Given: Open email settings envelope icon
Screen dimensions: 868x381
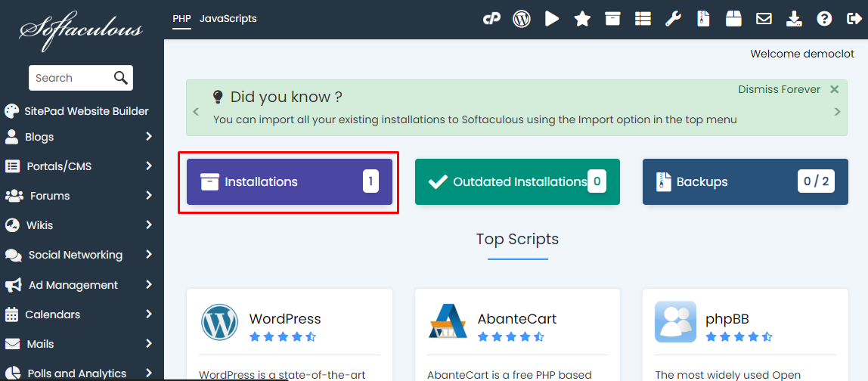Looking at the screenshot, I should (764, 20).
